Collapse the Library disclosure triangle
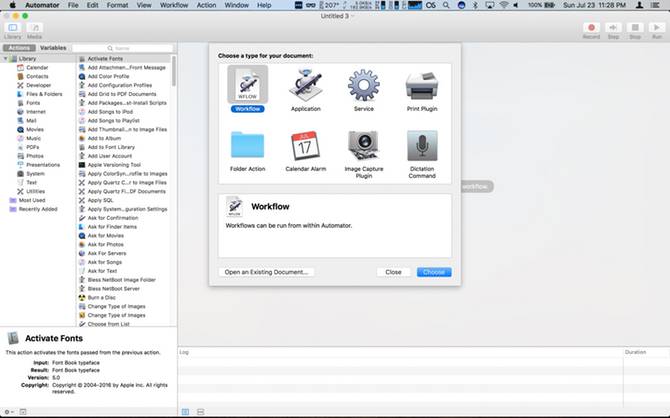This screenshot has width=670, height=418. point(6,59)
